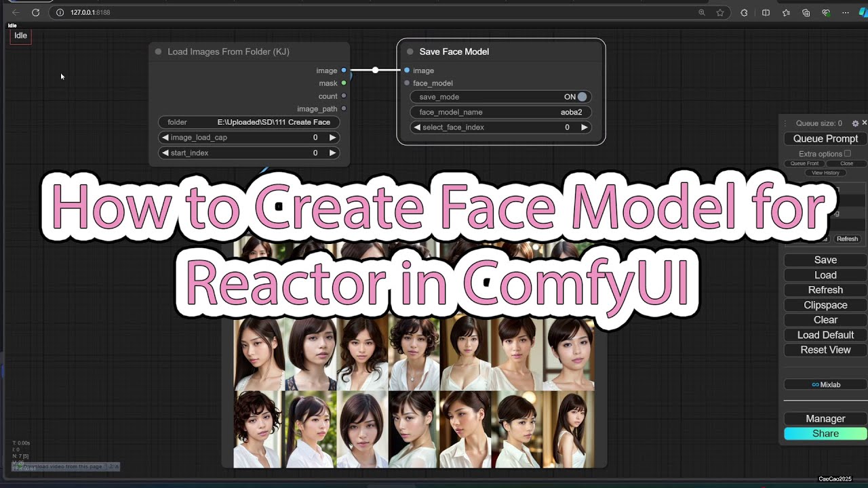Click the face_model input port
This screenshot has width=868, height=488.
(407, 83)
